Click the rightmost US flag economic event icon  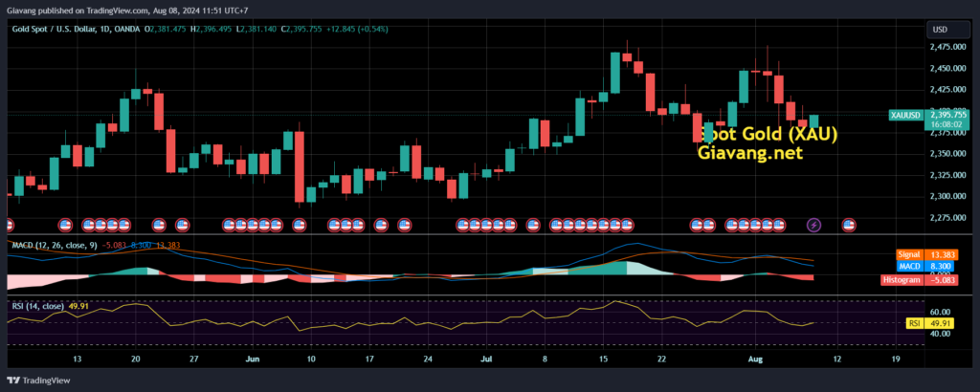848,225
